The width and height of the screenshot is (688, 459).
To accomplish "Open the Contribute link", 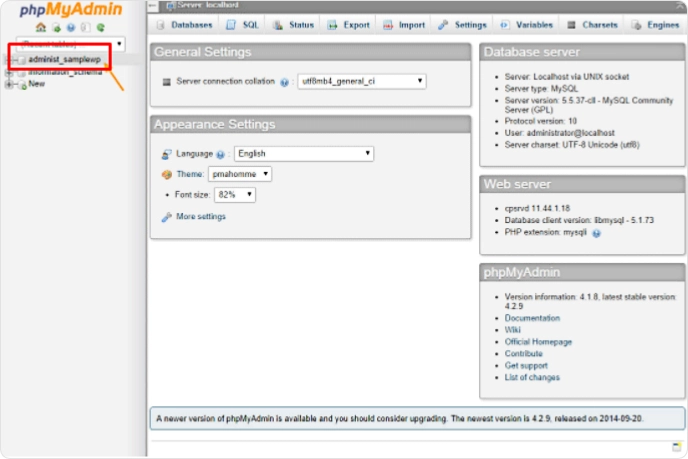I will pos(523,353).
